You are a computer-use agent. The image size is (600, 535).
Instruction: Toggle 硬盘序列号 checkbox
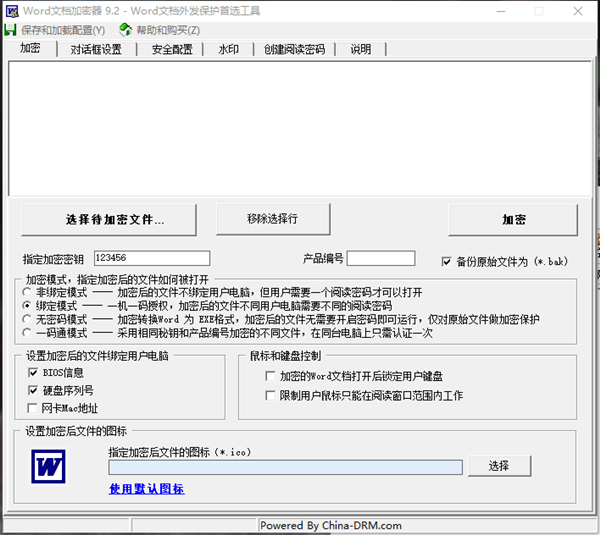tap(33, 390)
